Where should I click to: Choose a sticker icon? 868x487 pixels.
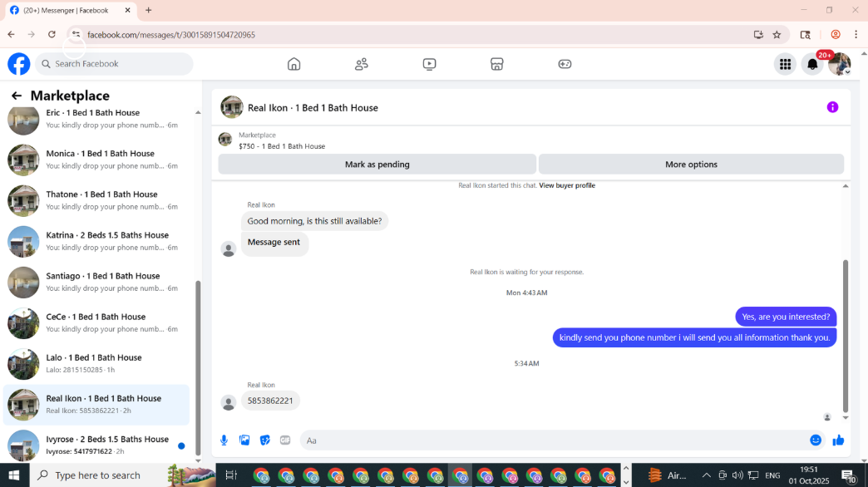[264, 440]
